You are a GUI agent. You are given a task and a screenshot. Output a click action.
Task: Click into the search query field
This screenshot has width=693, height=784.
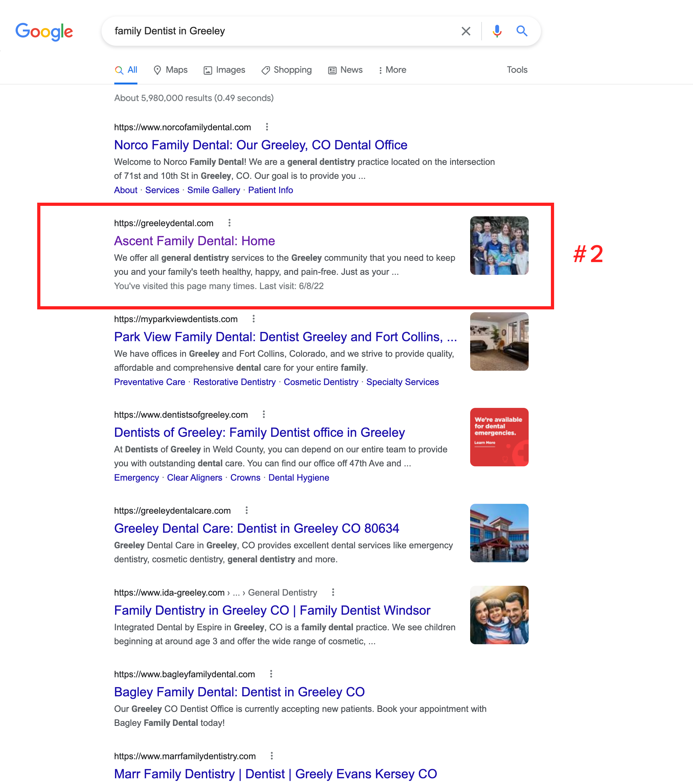284,31
